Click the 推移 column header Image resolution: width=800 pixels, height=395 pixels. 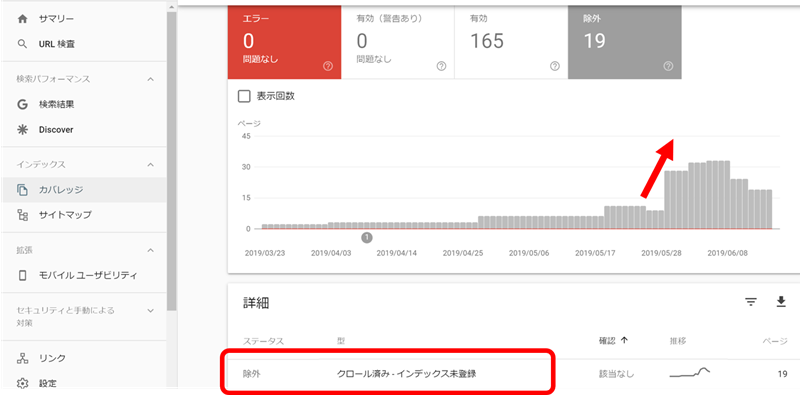(x=679, y=341)
